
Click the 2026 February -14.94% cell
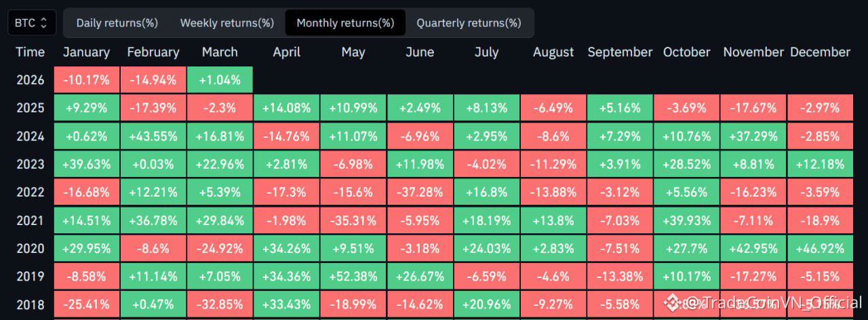tap(153, 80)
